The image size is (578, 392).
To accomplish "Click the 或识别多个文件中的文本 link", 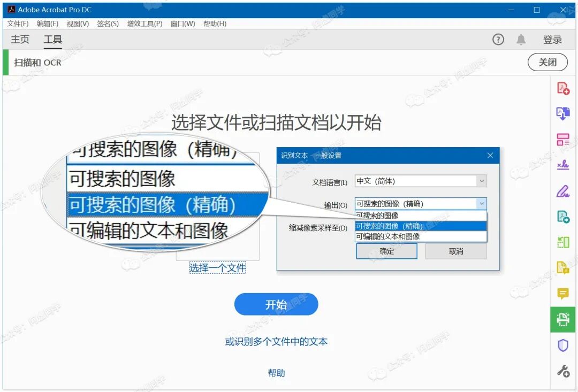I will coord(276,342).
